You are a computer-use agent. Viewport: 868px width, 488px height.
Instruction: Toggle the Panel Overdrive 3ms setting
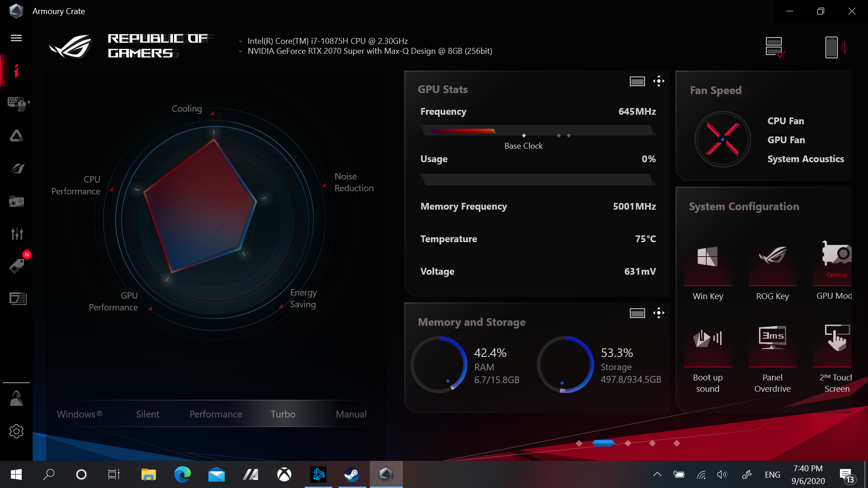[772, 359]
